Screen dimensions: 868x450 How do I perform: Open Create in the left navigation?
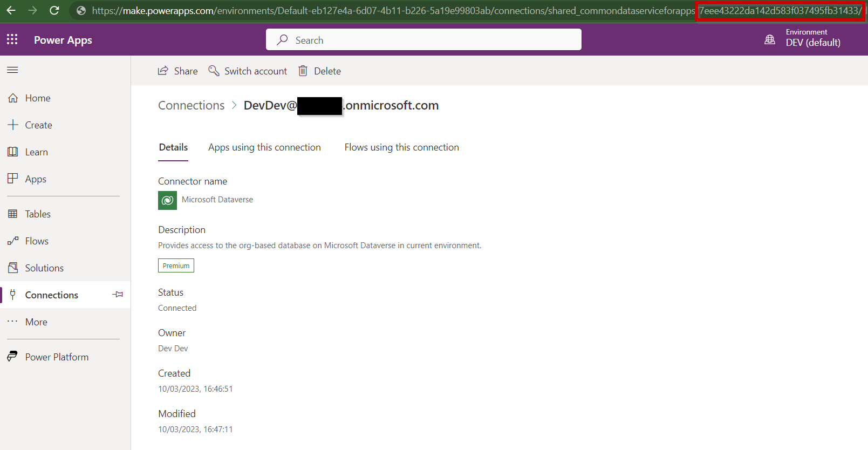point(65,125)
